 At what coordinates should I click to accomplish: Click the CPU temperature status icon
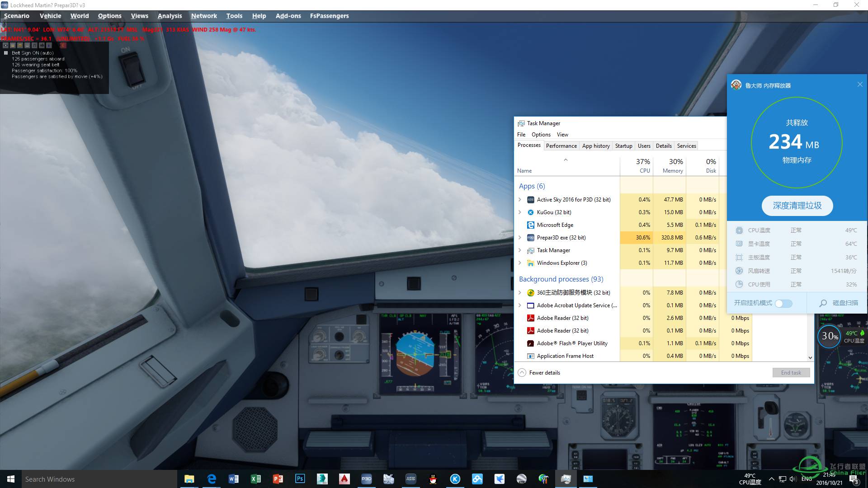pyautogui.click(x=739, y=230)
